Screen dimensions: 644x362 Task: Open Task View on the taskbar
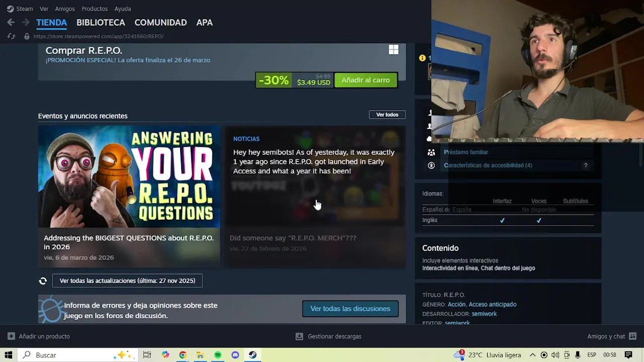coord(147,355)
